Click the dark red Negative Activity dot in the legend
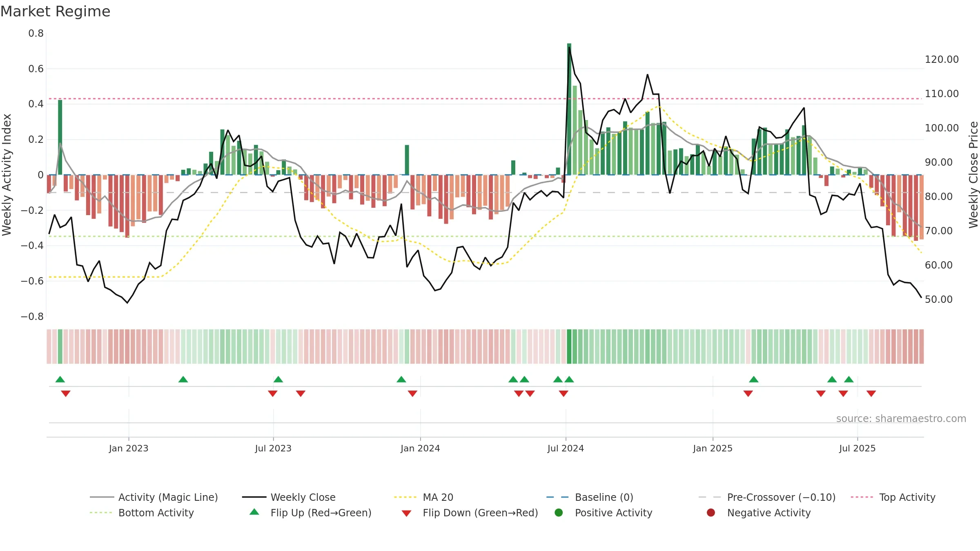Viewport: 980px width, 551px height. click(x=711, y=513)
